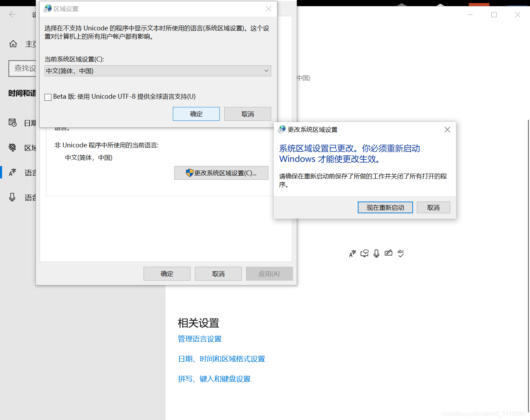Open Region globe icon in sidebar
The height and width of the screenshot is (420, 530).
(12, 148)
